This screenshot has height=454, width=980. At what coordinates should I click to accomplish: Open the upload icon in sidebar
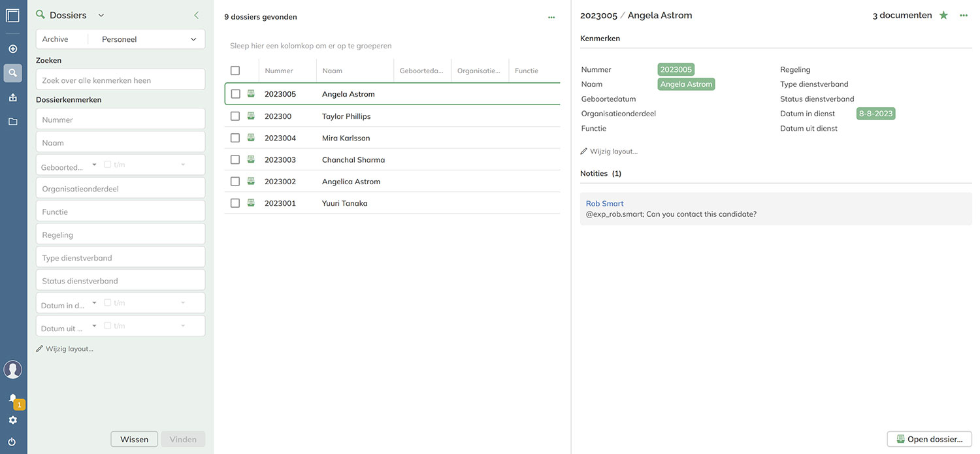click(x=12, y=97)
